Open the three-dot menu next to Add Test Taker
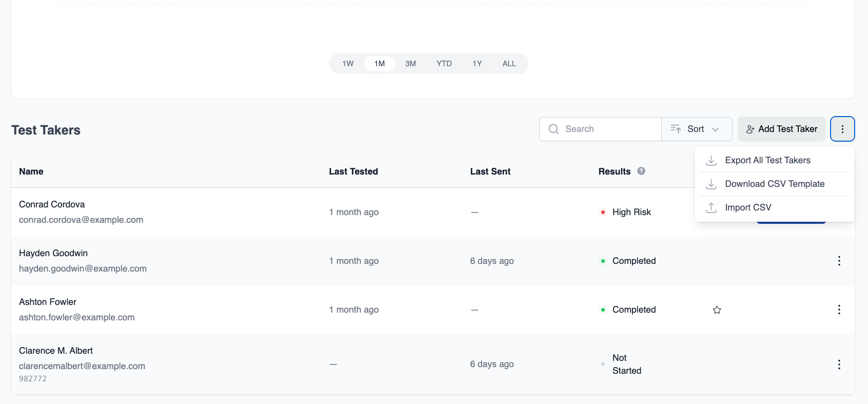The height and width of the screenshot is (404, 868). coord(842,129)
